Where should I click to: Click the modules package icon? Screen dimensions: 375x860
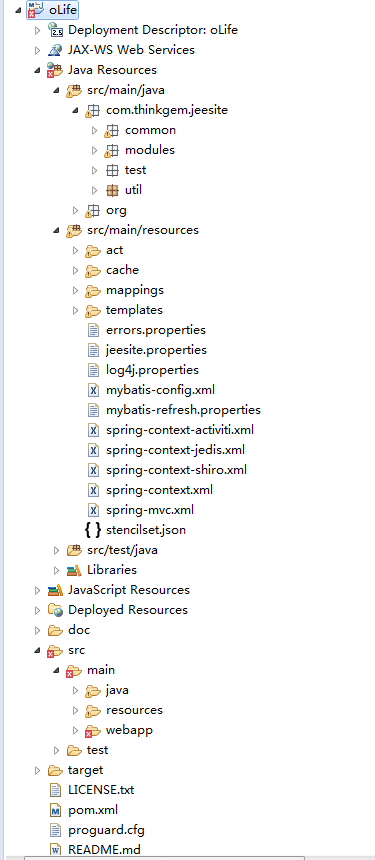click(x=112, y=150)
